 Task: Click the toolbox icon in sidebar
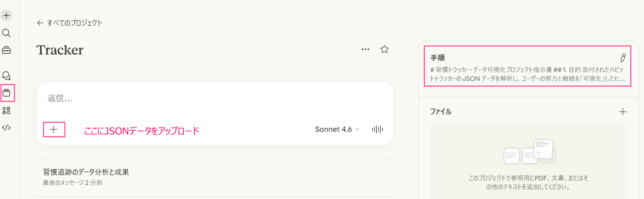[6, 50]
